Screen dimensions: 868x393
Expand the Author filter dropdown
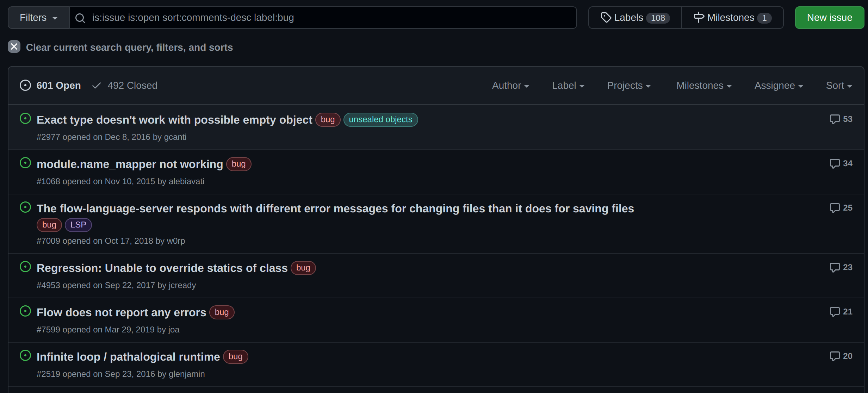510,86
